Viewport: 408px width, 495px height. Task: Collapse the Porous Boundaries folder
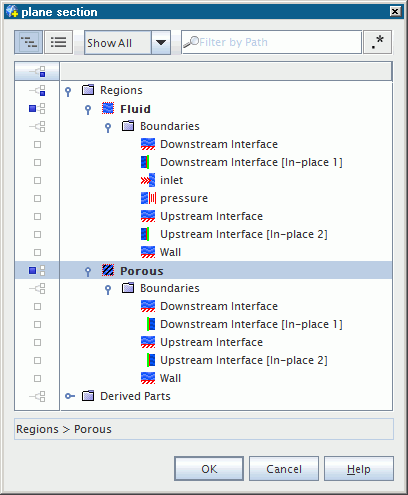pyautogui.click(x=108, y=289)
